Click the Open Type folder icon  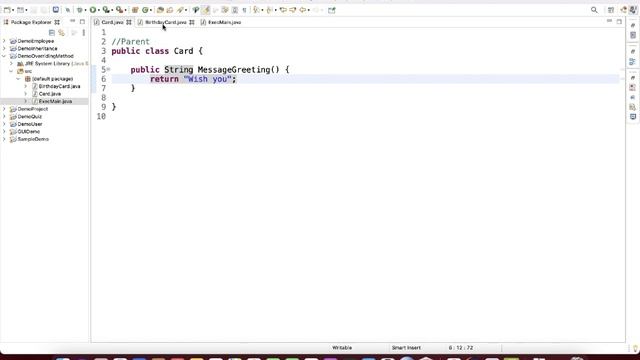pyautogui.click(x=160, y=10)
